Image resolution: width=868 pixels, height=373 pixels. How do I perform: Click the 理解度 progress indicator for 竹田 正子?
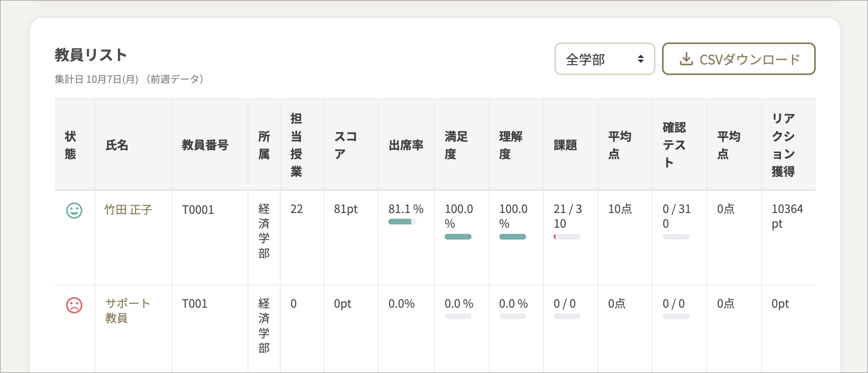(512, 236)
